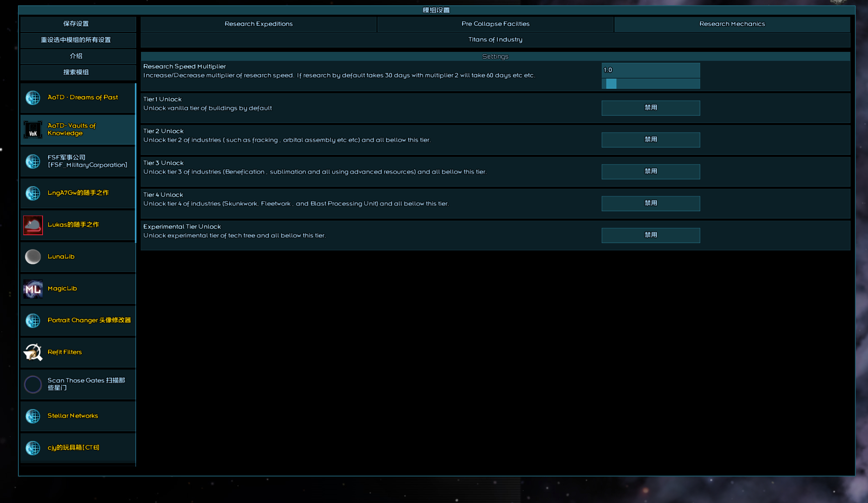This screenshot has height=503, width=868.
Task: Click the Lukas mod red ship icon
Action: pos(33,225)
